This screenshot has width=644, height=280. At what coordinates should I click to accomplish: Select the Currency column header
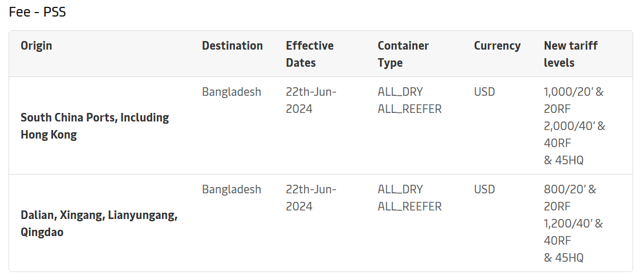point(497,46)
